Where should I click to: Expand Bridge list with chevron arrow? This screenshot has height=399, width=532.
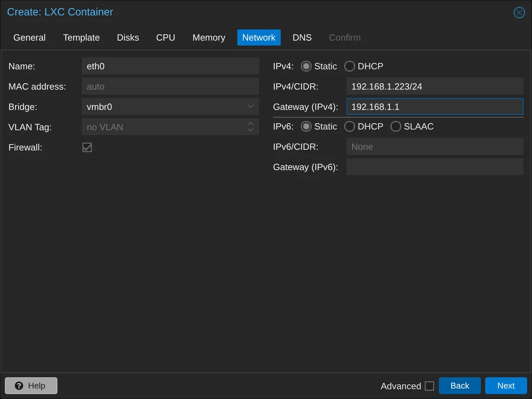tap(251, 106)
